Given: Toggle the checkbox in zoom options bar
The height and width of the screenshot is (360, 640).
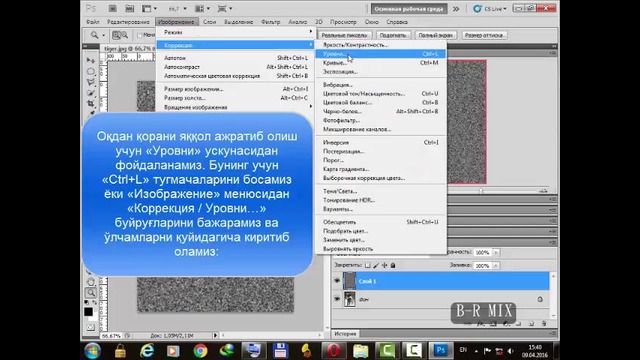Looking at the screenshot, I should click(140, 36).
